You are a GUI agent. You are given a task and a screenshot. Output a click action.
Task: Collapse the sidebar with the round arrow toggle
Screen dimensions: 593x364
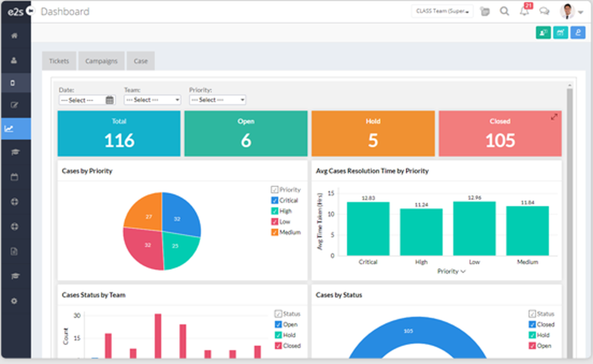point(31,11)
